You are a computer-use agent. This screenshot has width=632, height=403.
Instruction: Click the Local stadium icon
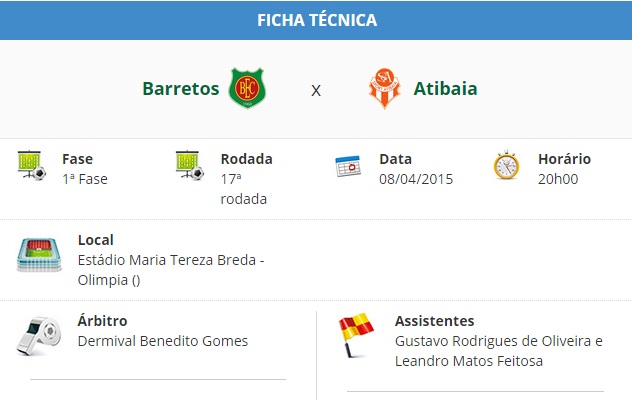pyautogui.click(x=39, y=255)
